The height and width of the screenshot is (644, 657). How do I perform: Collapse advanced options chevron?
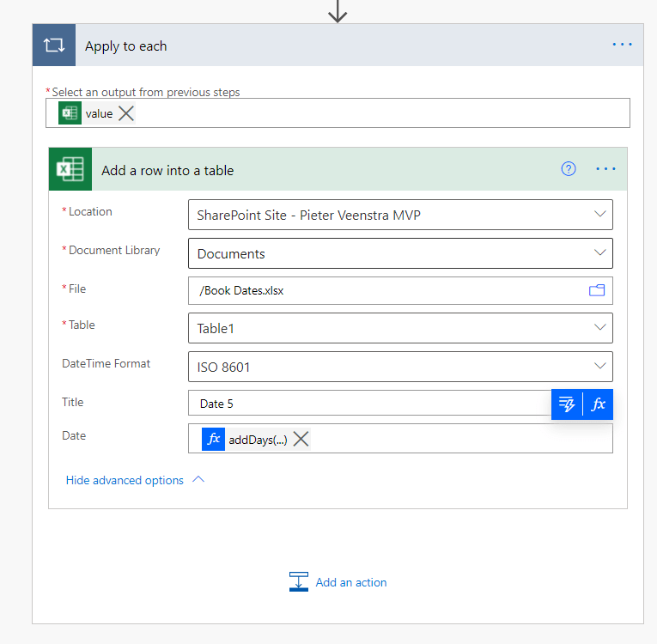[198, 479]
